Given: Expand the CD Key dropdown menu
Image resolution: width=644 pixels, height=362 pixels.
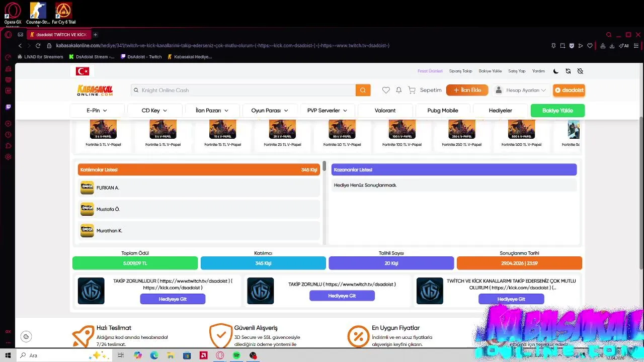Looking at the screenshot, I should pyautogui.click(x=154, y=111).
